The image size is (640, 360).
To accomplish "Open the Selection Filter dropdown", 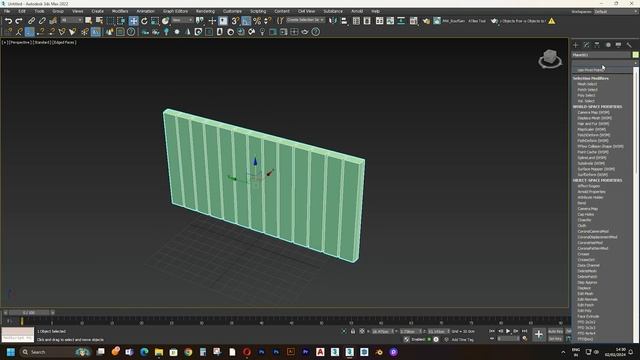I will [71, 20].
